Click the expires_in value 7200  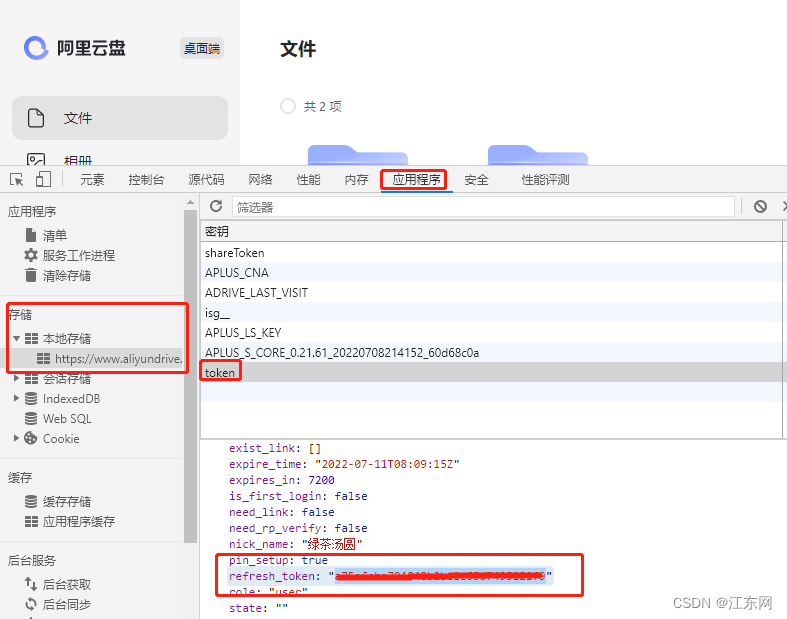pos(321,480)
